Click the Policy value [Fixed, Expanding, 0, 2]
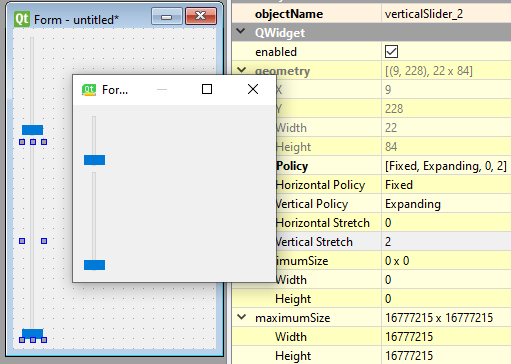This screenshot has height=364, width=511. 446,166
